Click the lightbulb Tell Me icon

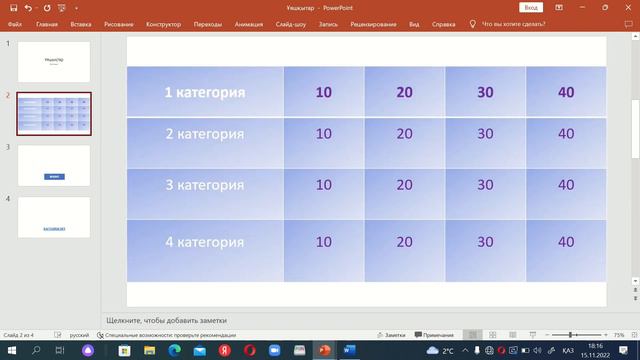473,24
